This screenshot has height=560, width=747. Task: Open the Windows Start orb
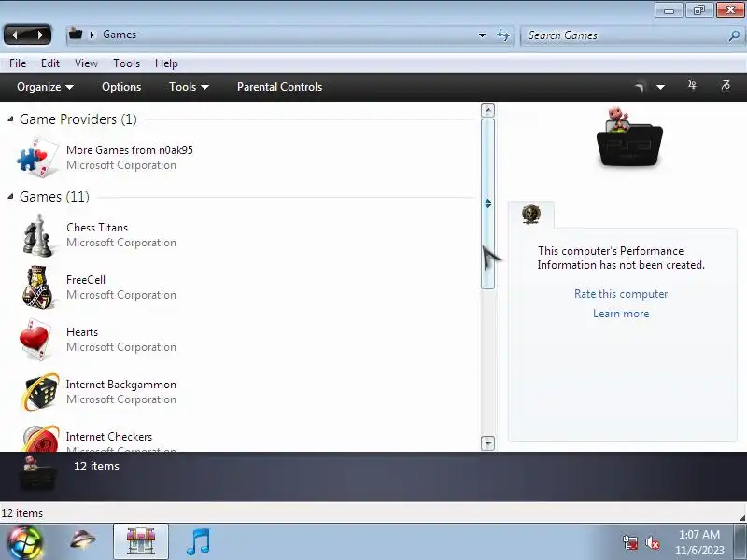click(x=25, y=542)
